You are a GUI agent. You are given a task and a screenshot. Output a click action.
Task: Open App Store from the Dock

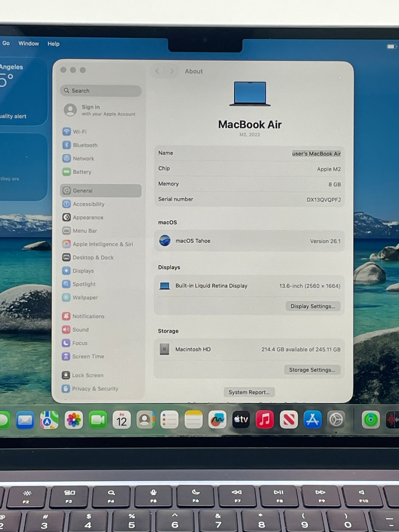tap(312, 420)
